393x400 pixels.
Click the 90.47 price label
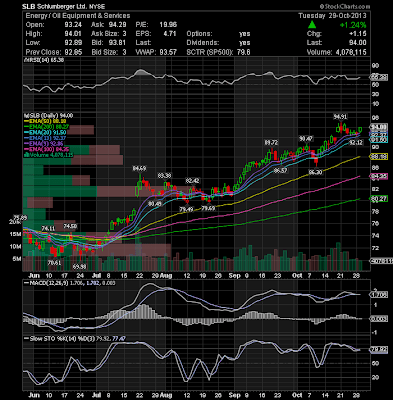click(306, 138)
